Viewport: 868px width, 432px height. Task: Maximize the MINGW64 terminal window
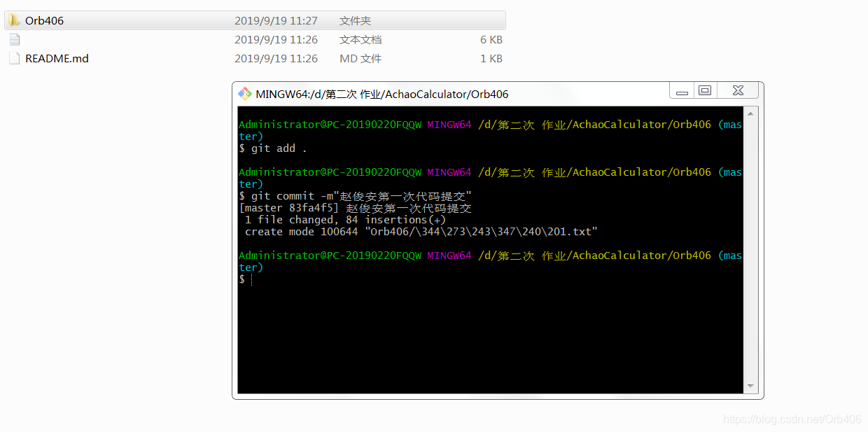pos(705,91)
